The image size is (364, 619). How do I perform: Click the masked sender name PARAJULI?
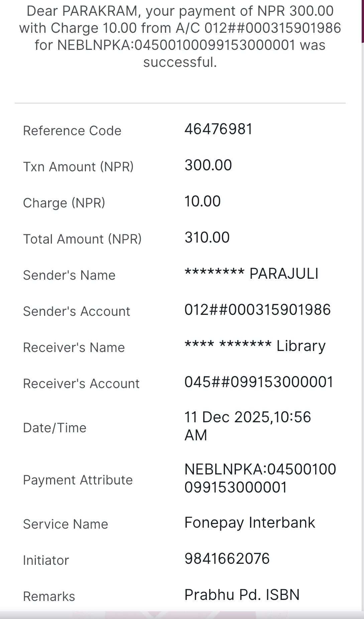click(x=251, y=274)
